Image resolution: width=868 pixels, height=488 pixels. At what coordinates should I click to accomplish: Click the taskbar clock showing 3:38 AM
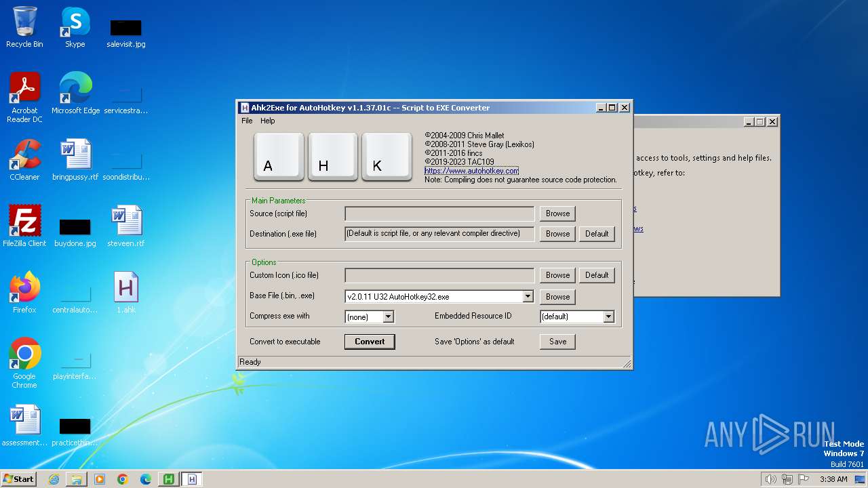(833, 479)
